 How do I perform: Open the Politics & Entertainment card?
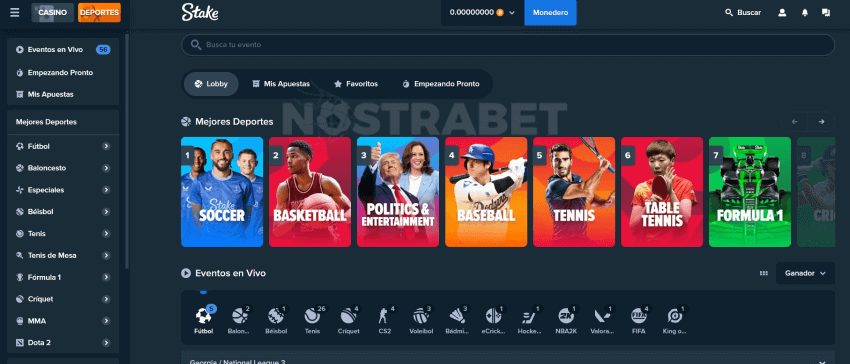[398, 192]
